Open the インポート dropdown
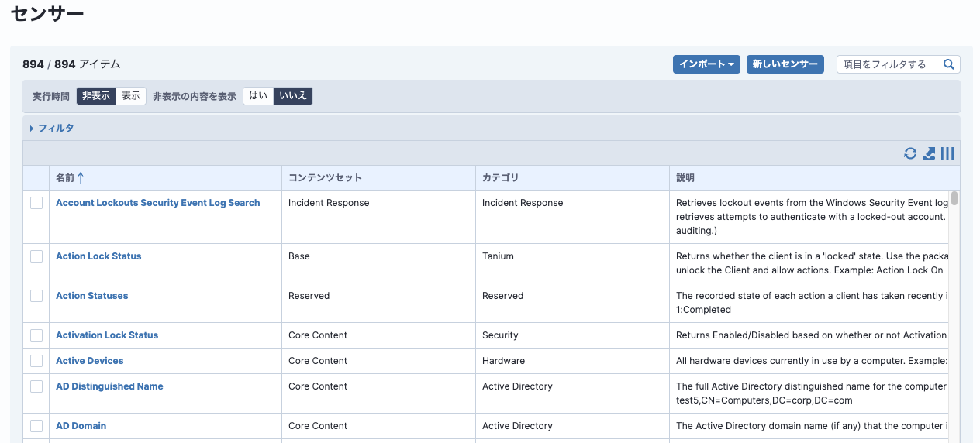 coord(706,64)
